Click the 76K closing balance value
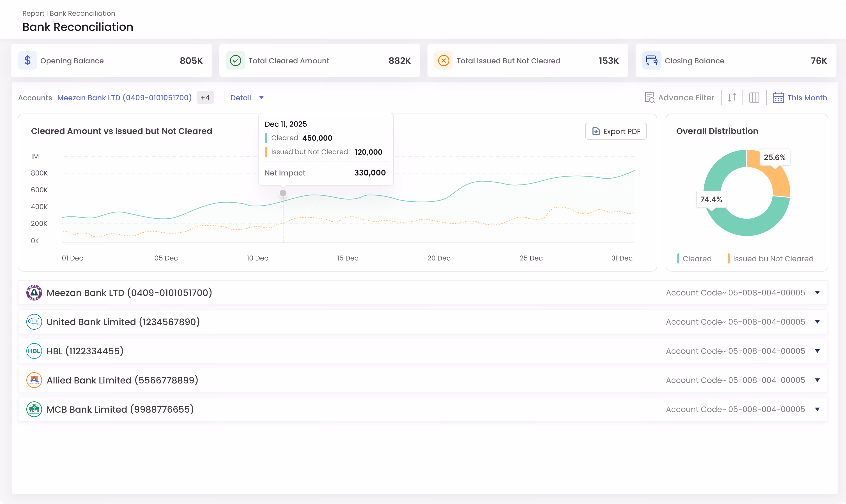Screen dimensions: 846x504 (x=819, y=61)
